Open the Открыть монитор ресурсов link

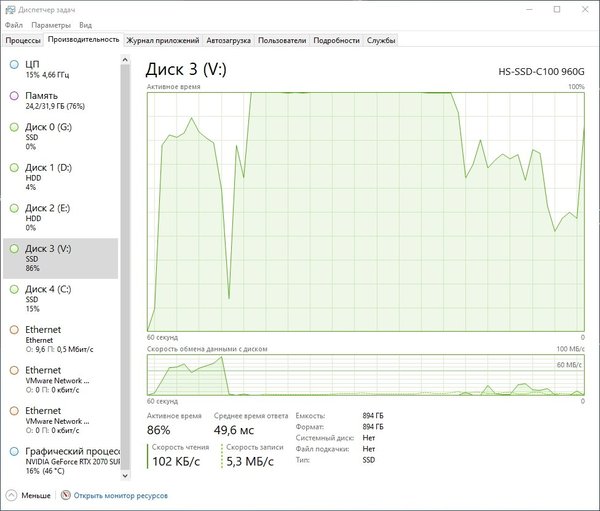click(121, 495)
